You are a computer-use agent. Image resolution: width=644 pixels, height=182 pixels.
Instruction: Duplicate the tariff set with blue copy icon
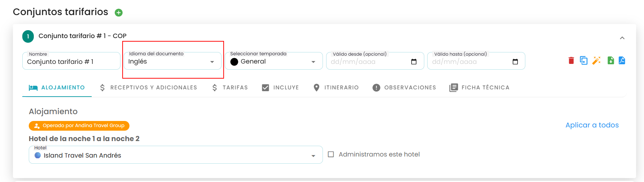[x=584, y=60]
